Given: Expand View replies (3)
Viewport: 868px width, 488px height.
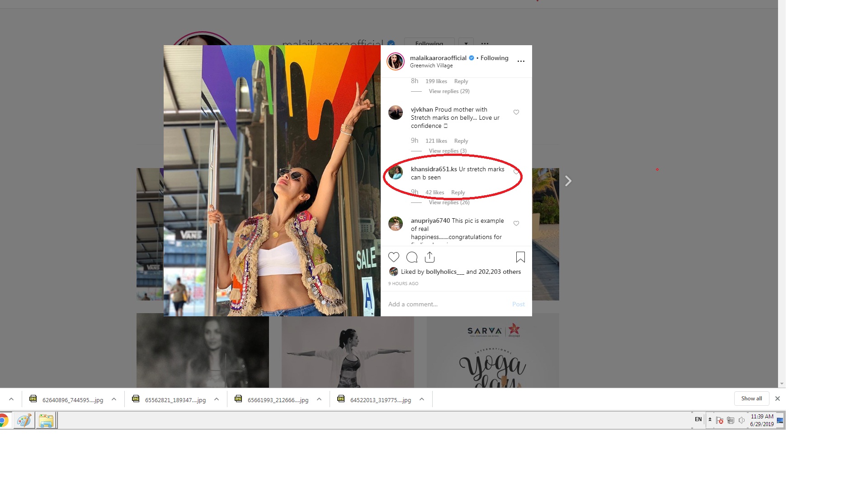Looking at the screenshot, I should [x=448, y=151].
